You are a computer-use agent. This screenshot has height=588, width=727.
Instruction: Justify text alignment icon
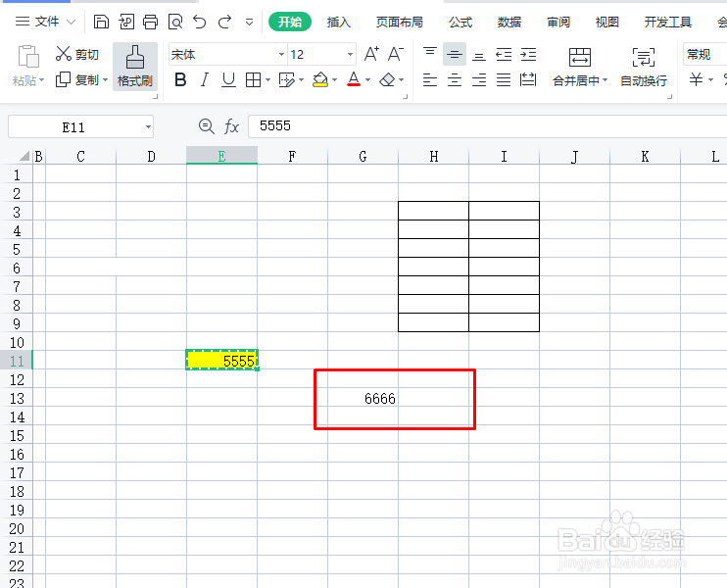coord(504,79)
